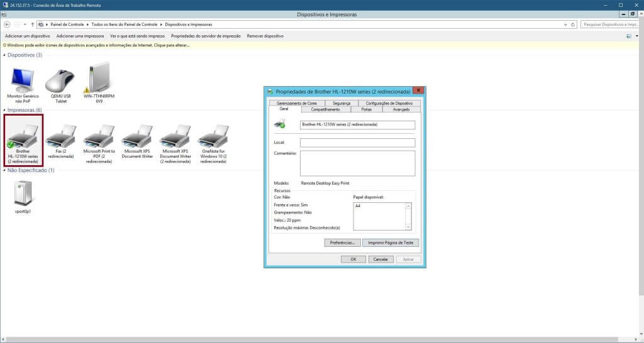Click Imprimir Página de Teste button
This screenshot has height=343, width=644.
tap(391, 243)
